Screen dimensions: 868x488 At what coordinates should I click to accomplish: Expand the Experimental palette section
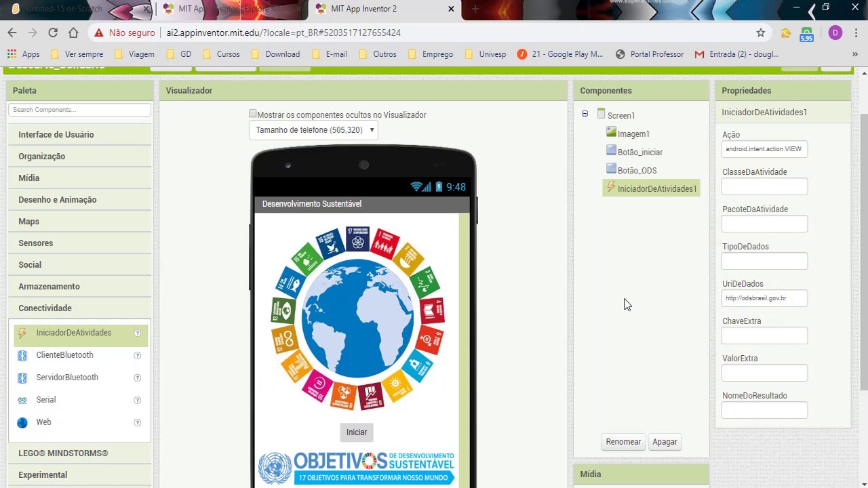click(79, 475)
